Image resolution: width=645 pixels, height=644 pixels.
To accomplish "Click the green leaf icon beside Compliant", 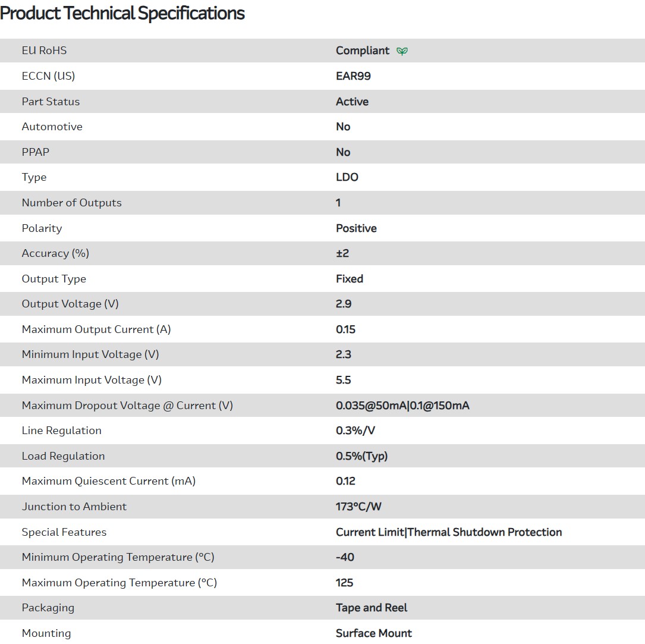I will (x=402, y=51).
